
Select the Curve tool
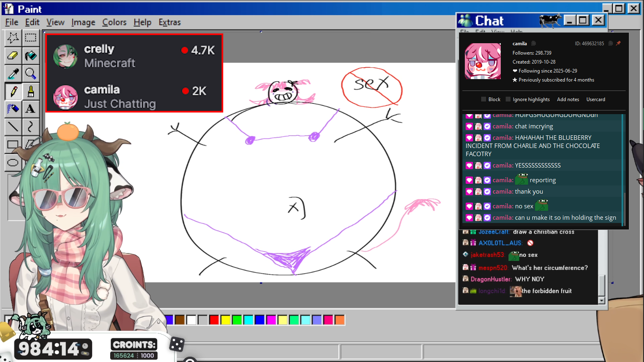click(31, 127)
